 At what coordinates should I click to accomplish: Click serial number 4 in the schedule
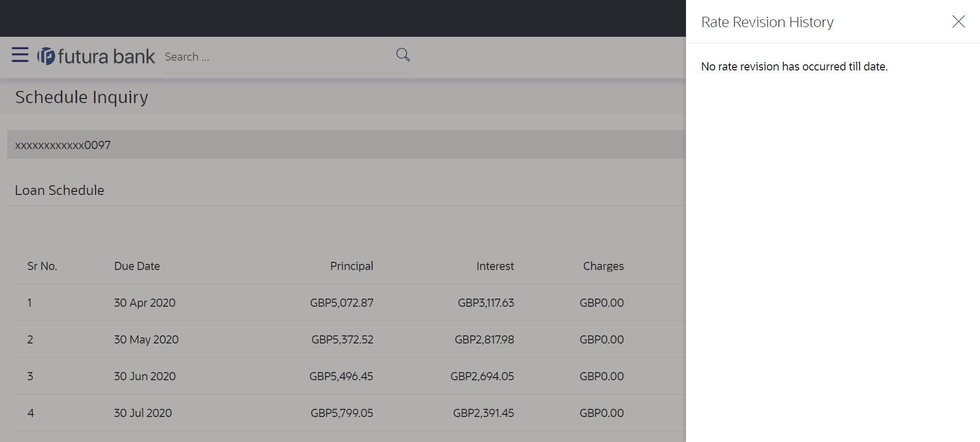(31, 413)
